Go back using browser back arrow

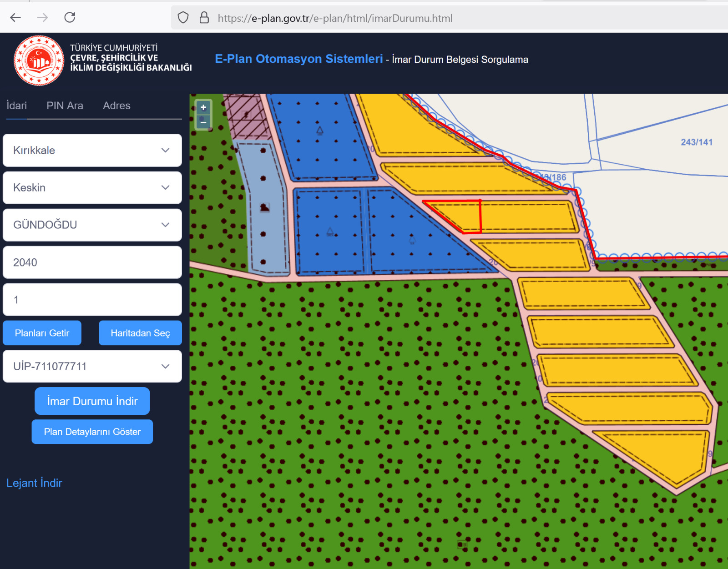[16, 18]
